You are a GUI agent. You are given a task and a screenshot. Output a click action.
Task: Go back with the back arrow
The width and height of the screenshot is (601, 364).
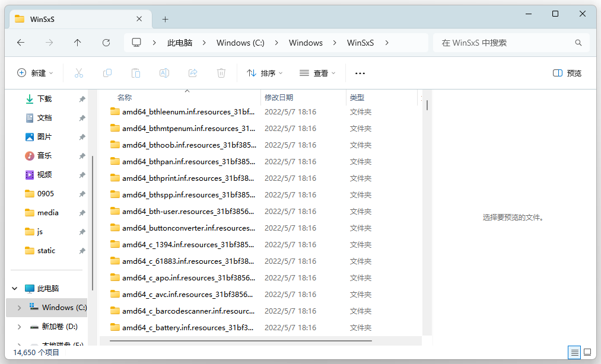pos(21,43)
